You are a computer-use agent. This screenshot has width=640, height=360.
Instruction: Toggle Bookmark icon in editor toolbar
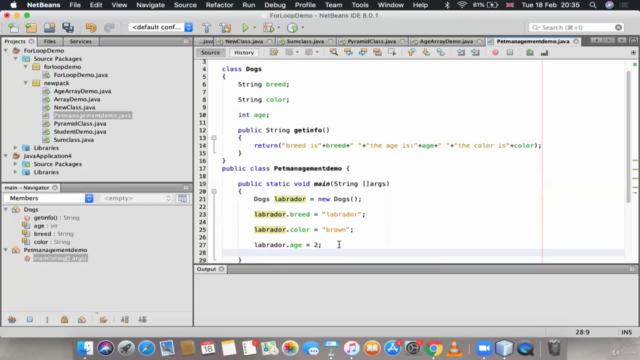(440, 52)
